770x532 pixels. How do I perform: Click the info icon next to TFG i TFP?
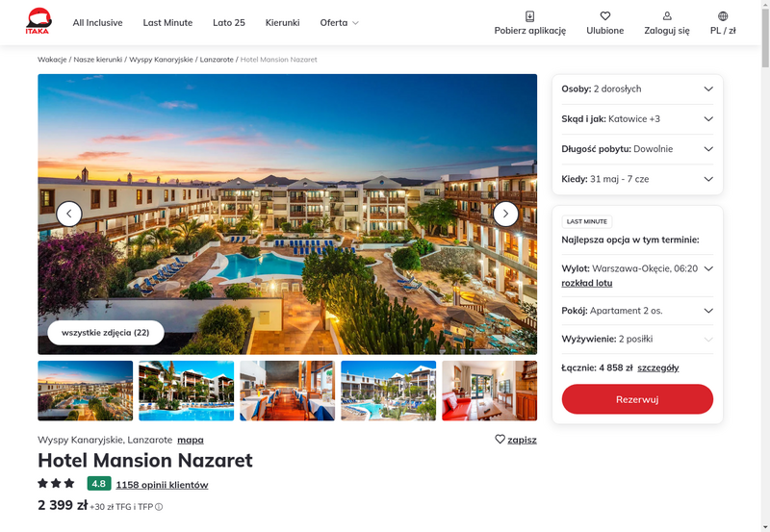[x=159, y=507]
